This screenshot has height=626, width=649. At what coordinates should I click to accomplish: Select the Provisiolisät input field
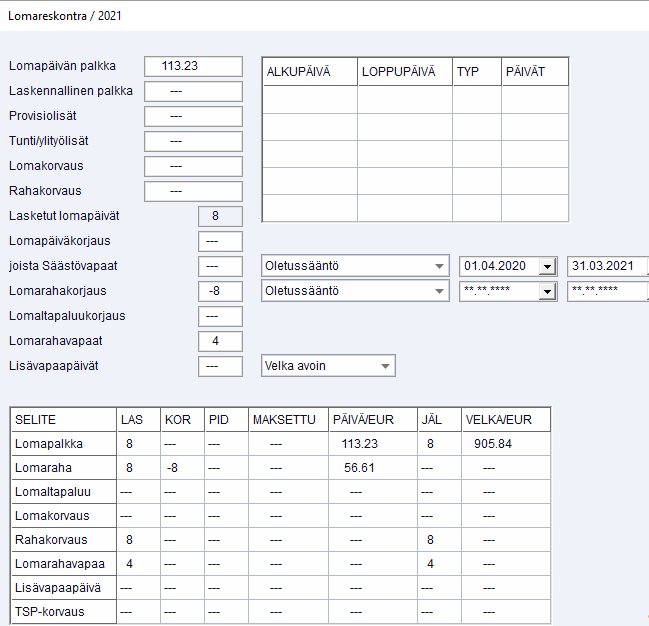(x=193, y=116)
